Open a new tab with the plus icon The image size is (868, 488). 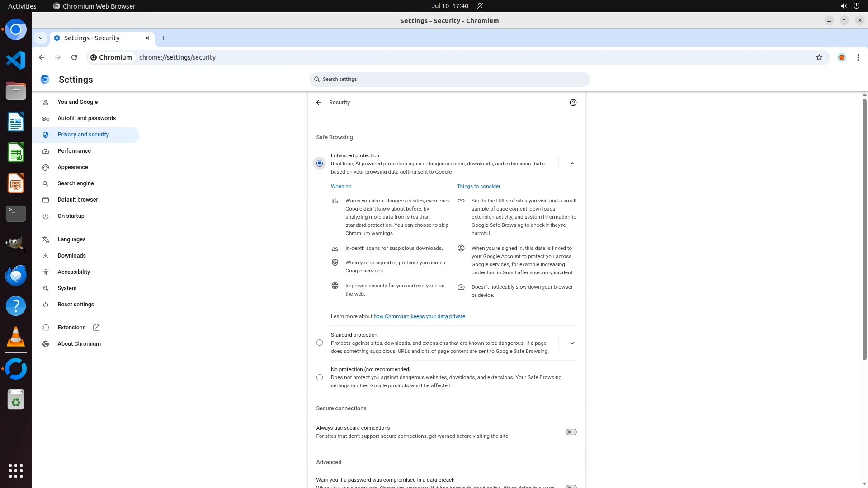(x=164, y=38)
